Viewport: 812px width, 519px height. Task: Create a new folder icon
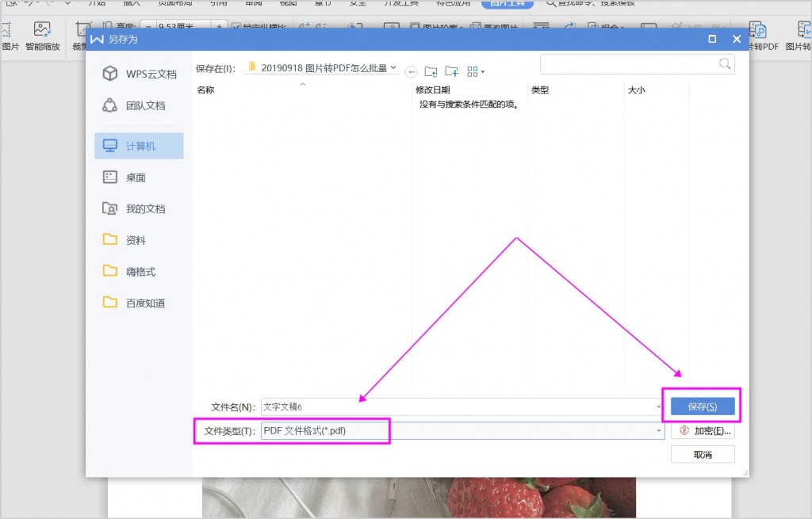click(451, 71)
